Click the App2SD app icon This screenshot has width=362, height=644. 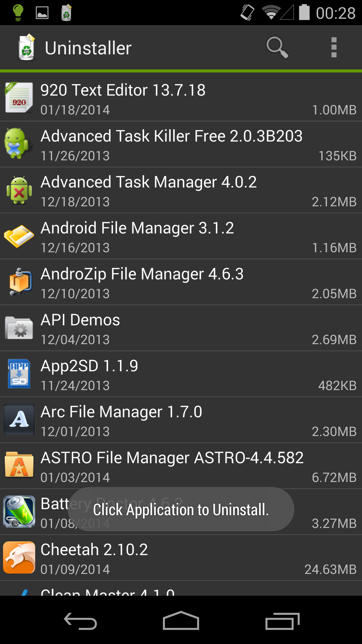click(x=19, y=374)
